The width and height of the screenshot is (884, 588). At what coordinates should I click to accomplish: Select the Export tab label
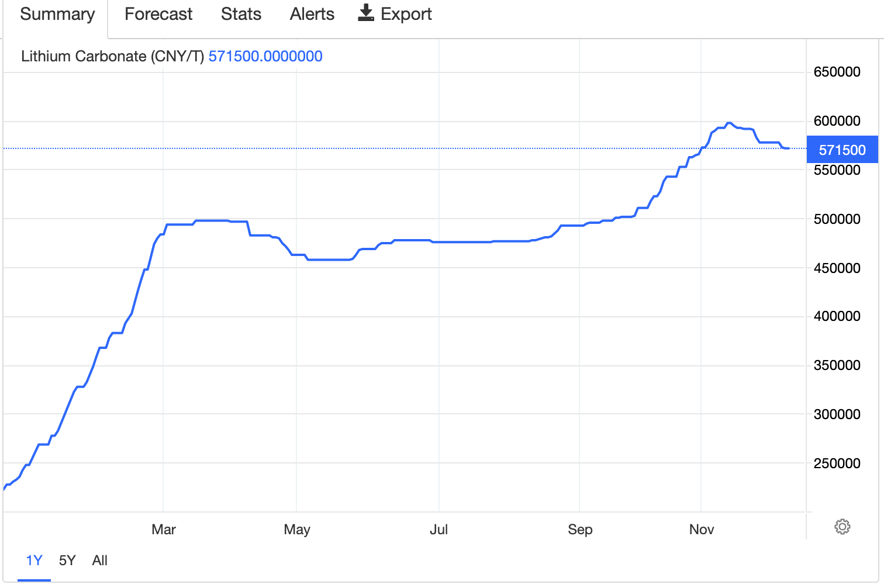pos(406,14)
